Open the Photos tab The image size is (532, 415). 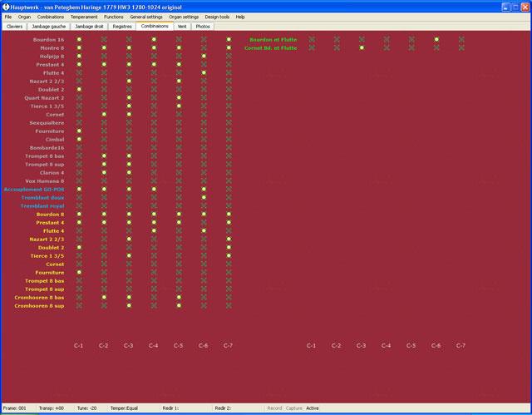(203, 26)
